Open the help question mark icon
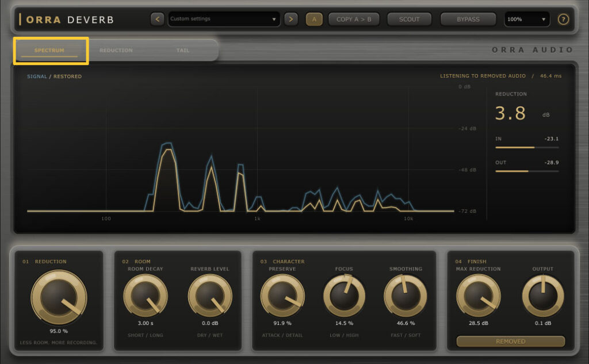 point(563,19)
